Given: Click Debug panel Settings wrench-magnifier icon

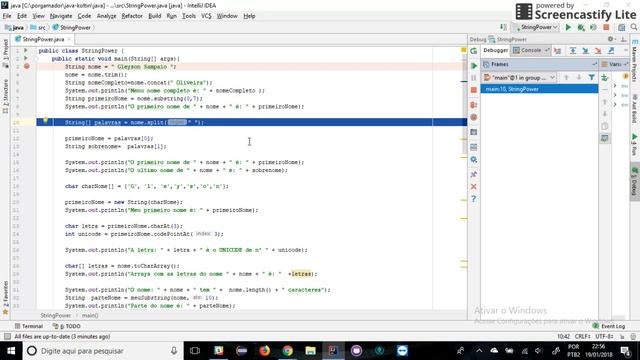Looking at the screenshot, I should point(473,160).
